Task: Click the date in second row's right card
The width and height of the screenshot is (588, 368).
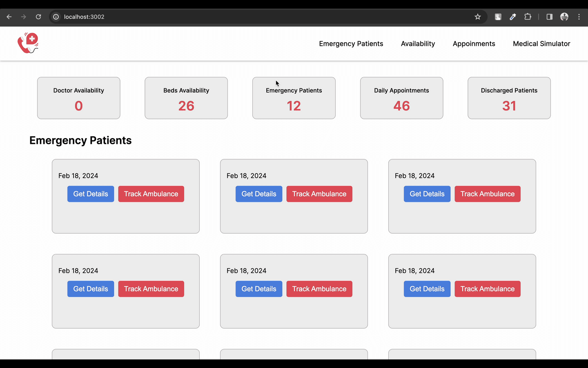Action: (x=415, y=271)
